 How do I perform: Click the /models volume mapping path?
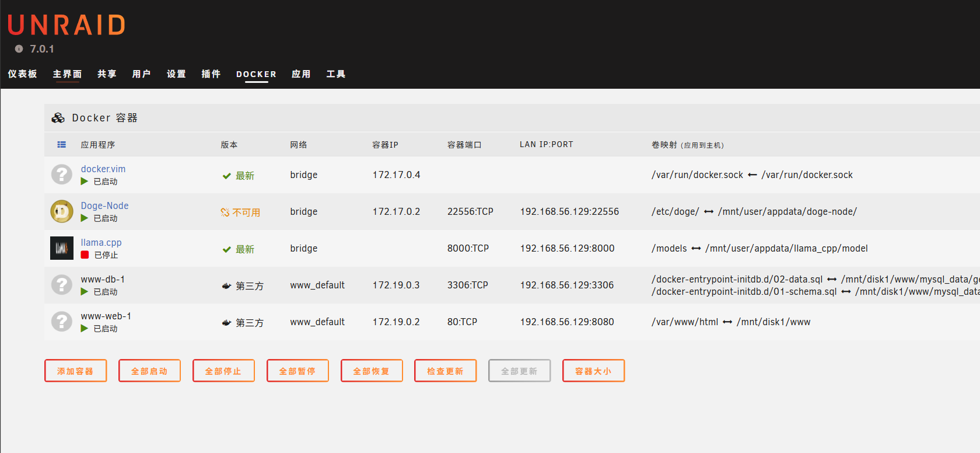tap(669, 248)
